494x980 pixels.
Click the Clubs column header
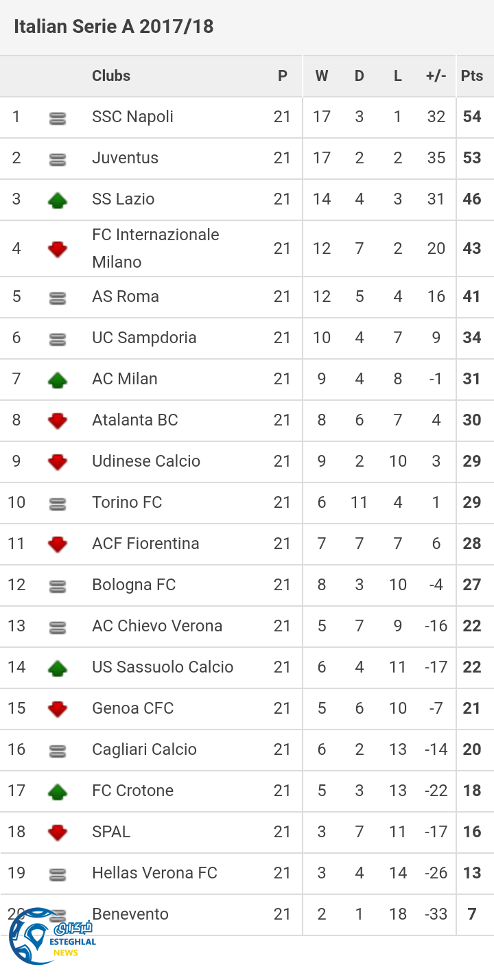click(111, 76)
